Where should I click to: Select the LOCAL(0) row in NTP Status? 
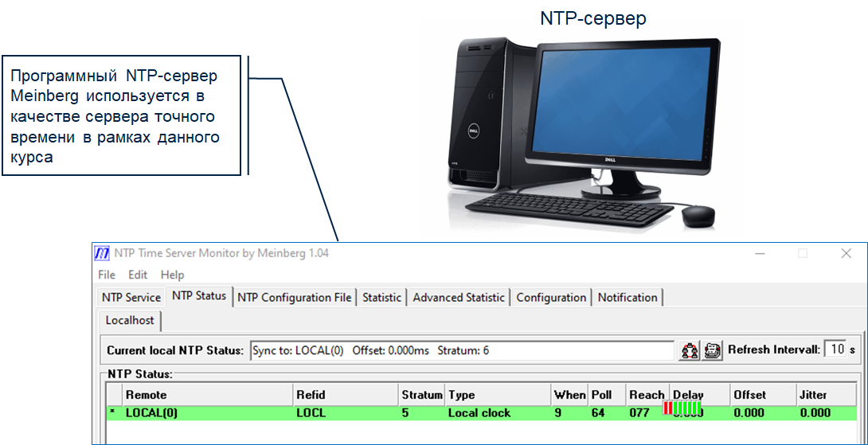coord(319,413)
